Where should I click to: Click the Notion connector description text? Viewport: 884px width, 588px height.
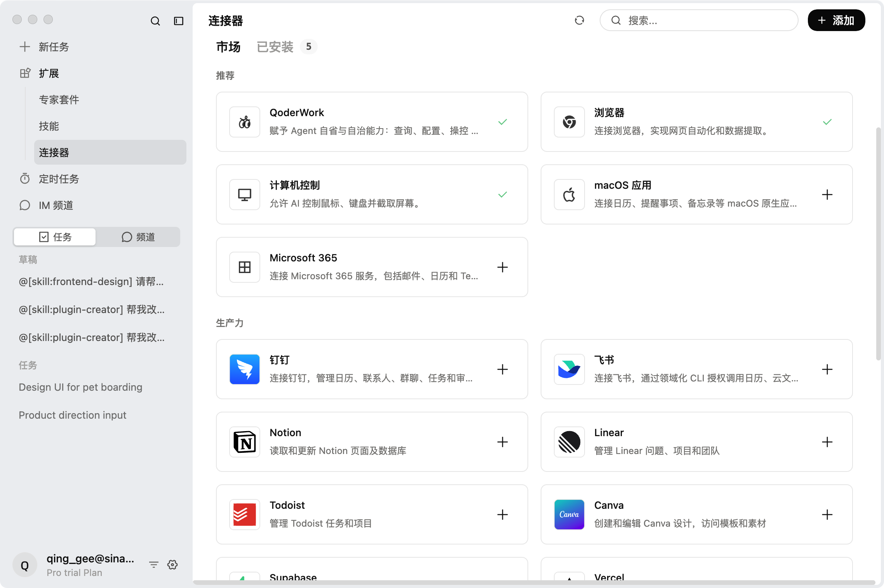point(338,451)
